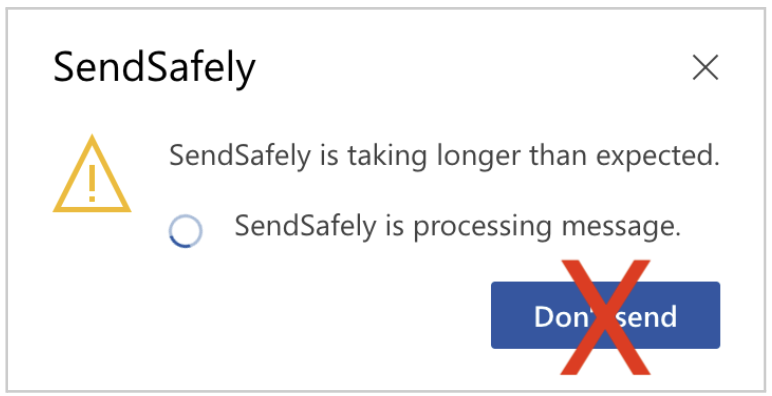Click the word 'processing' in status text
The image size is (772, 396).
click(x=481, y=228)
